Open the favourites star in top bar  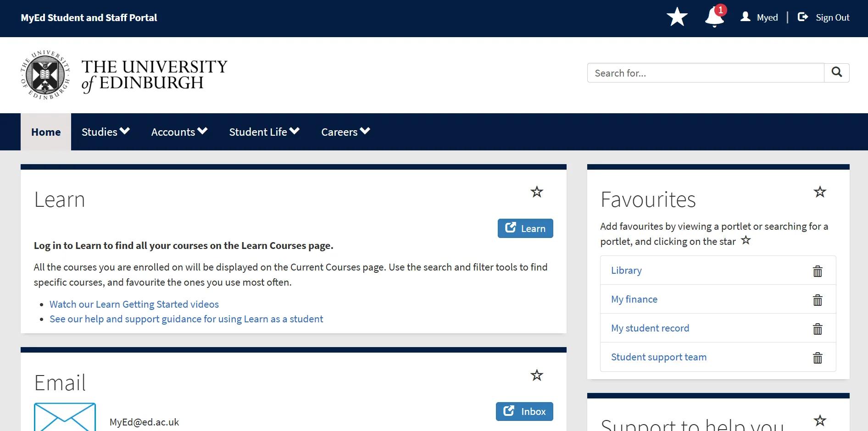click(x=677, y=17)
